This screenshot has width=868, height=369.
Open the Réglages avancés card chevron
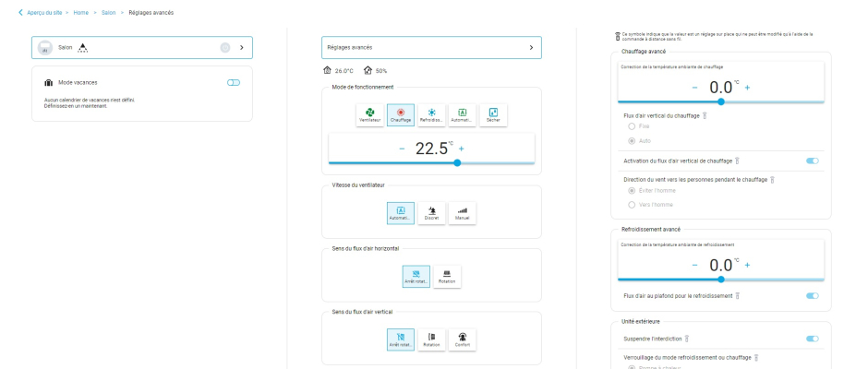click(532, 48)
